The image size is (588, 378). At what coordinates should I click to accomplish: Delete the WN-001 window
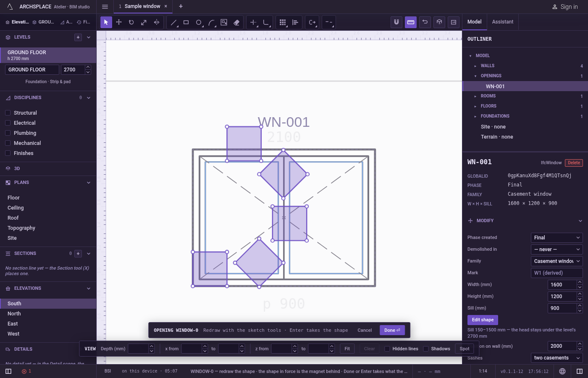[574, 163]
